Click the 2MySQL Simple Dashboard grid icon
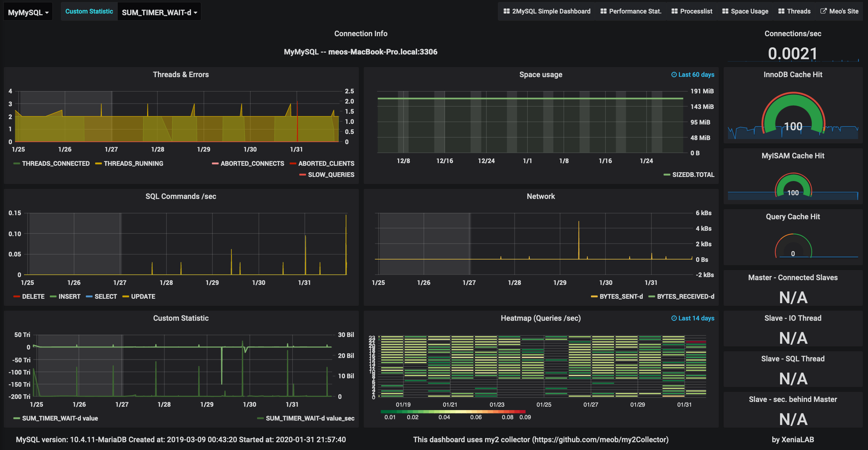This screenshot has height=450, width=868. point(506,11)
